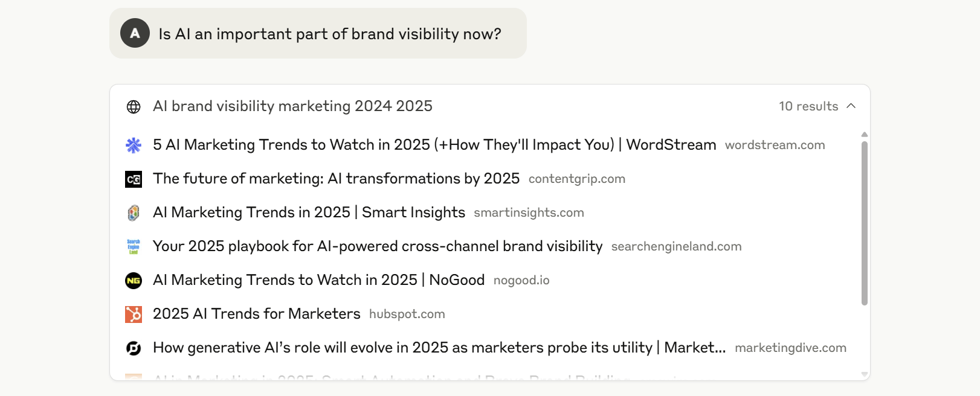Click the NoGood NG favicon
The image size is (980, 396).
pyautogui.click(x=134, y=281)
